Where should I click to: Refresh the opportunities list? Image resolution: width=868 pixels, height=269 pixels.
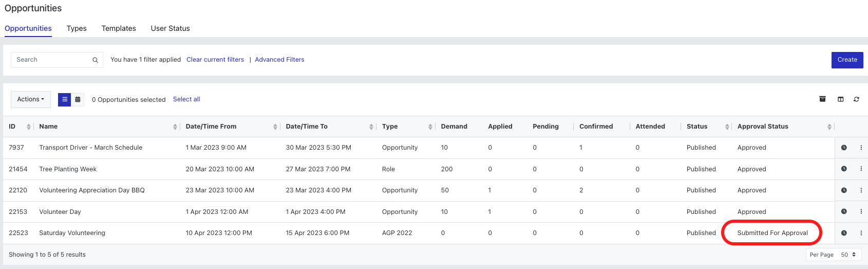point(856,99)
